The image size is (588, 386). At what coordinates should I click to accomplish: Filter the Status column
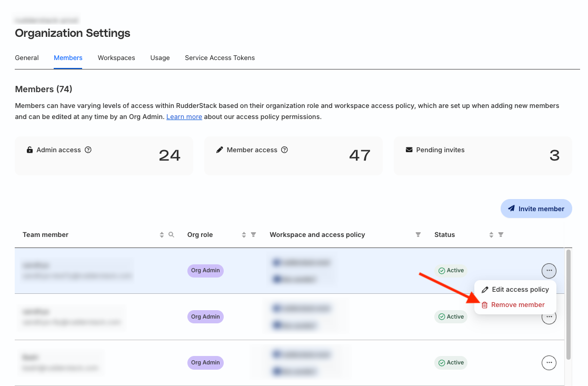pyautogui.click(x=501, y=235)
